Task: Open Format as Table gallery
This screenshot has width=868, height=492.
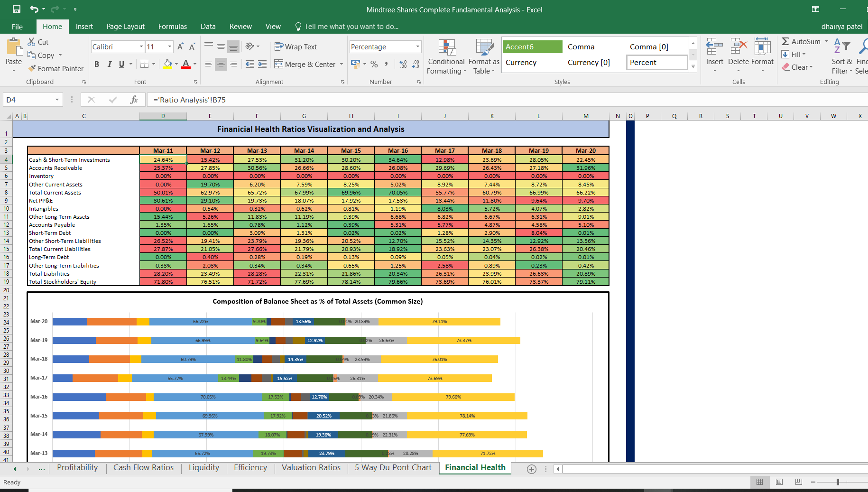Action: point(484,56)
